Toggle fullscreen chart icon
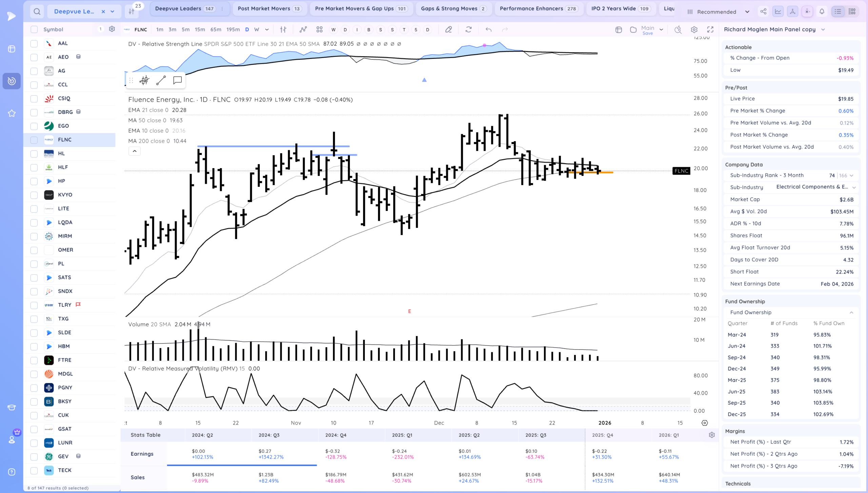 pos(710,29)
